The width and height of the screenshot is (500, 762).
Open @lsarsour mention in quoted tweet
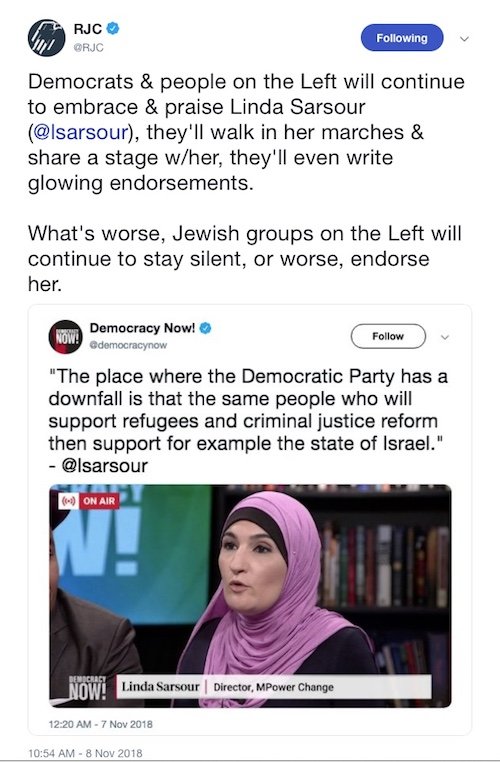tap(104, 466)
